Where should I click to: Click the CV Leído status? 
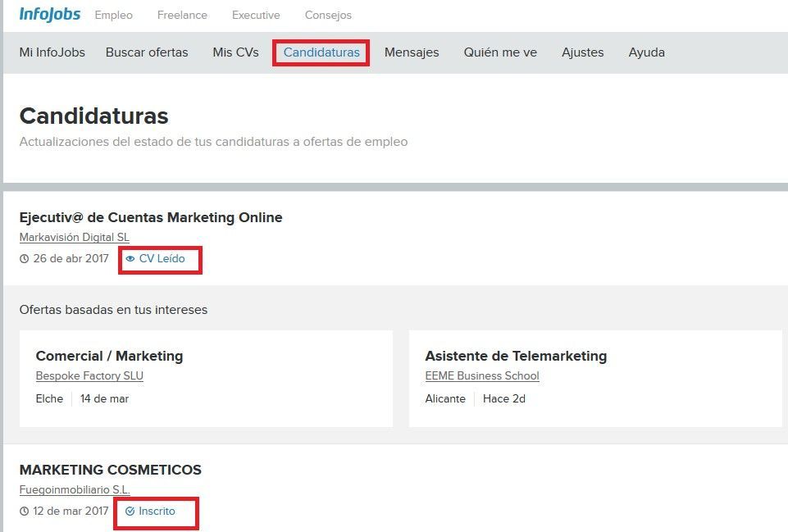tap(162, 259)
